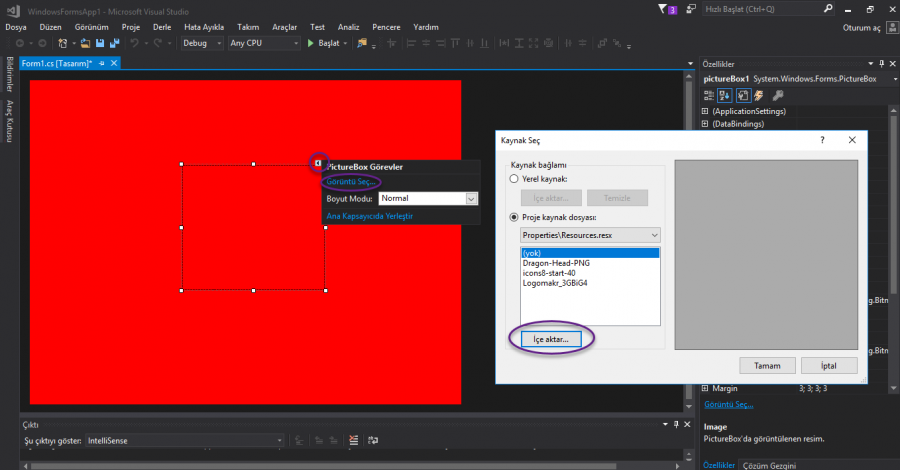Open the IntelliSense output source dropdown
Viewport: 900px width, 470px height.
[x=184, y=441]
